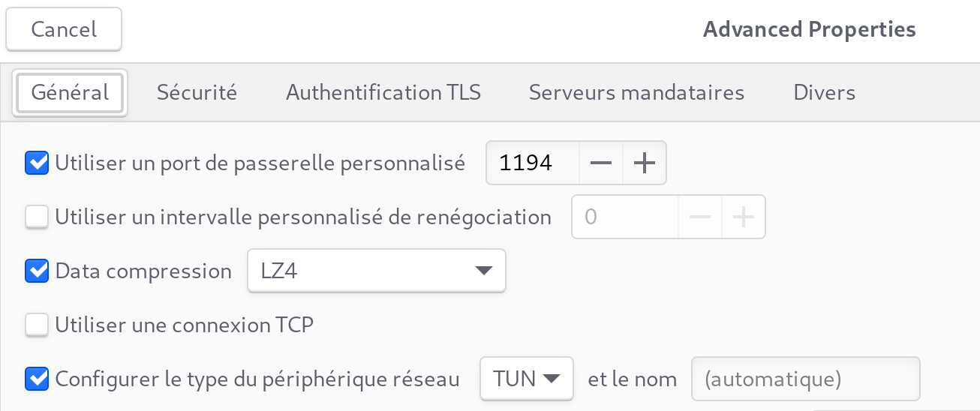Go to the Serveurs mandataires tab
980x411 pixels.
point(636,93)
